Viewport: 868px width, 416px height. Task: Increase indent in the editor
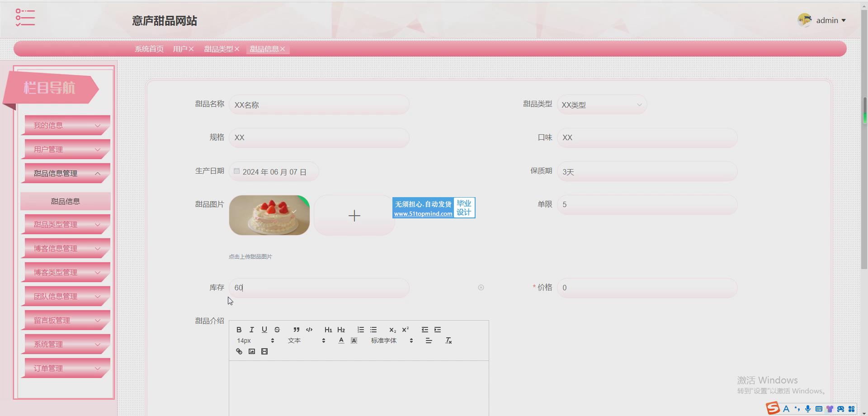[x=438, y=330]
